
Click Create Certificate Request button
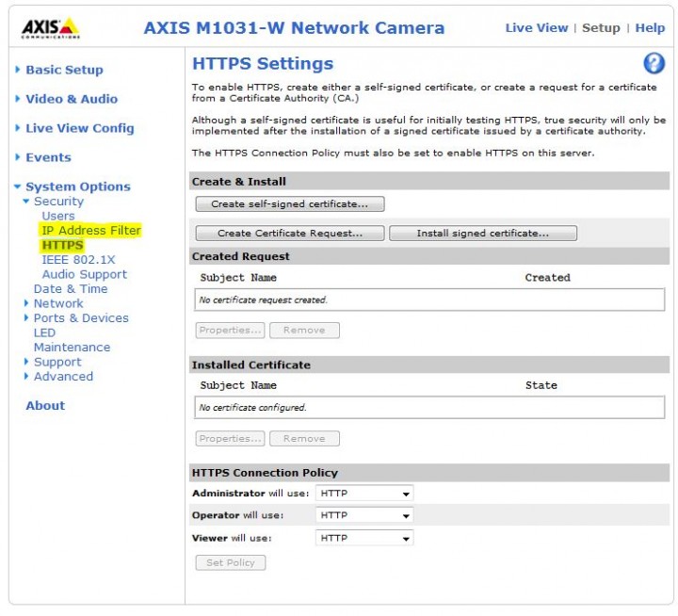click(290, 234)
